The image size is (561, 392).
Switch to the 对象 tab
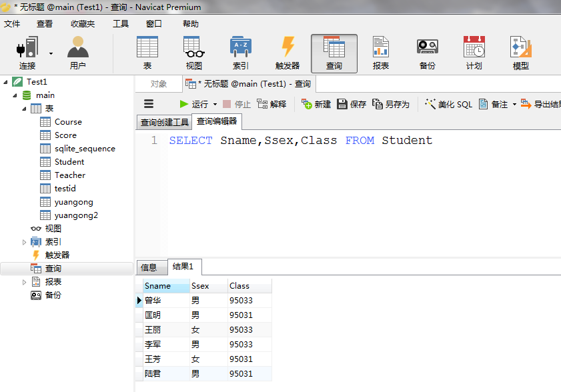(159, 84)
